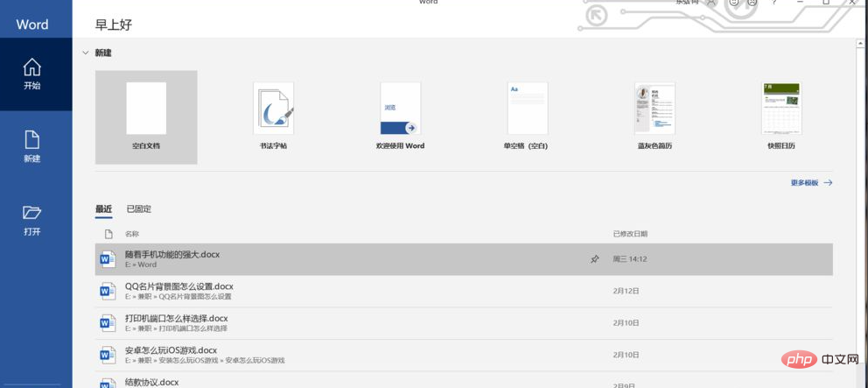Screen dimensions: 868x388
Task: Choose the 书法字帖 template
Action: pos(274,117)
